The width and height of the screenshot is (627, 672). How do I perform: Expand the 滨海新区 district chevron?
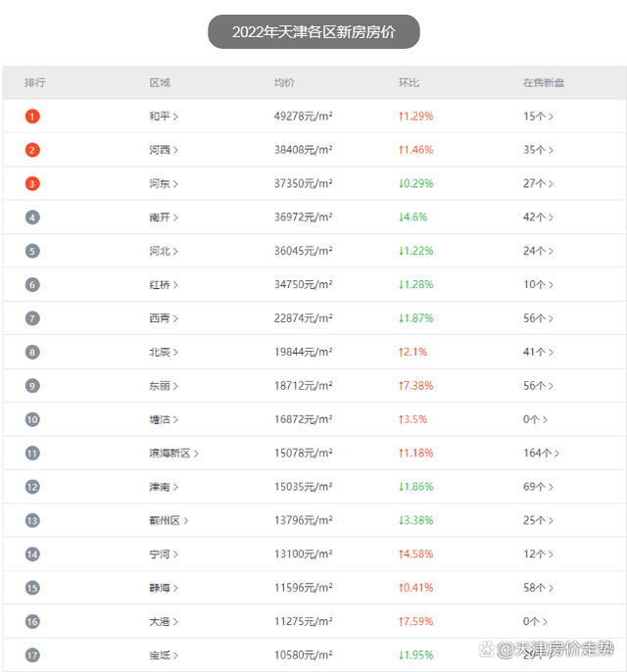tap(197, 454)
